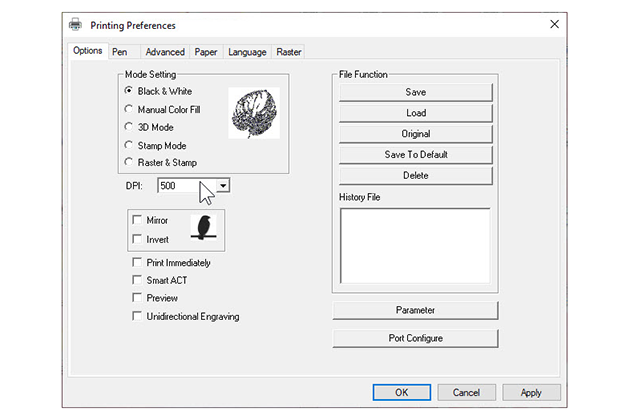Go to the Advanced tab
The height and width of the screenshot is (420, 630).
164,51
